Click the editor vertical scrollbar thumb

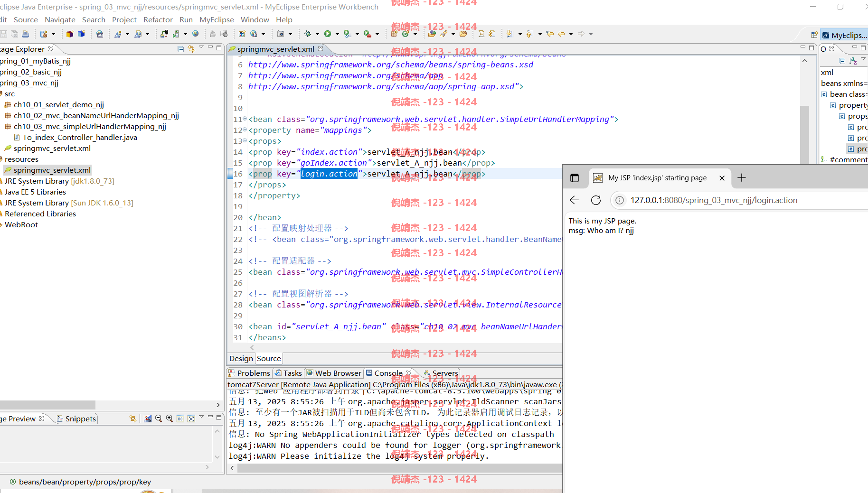click(804, 135)
